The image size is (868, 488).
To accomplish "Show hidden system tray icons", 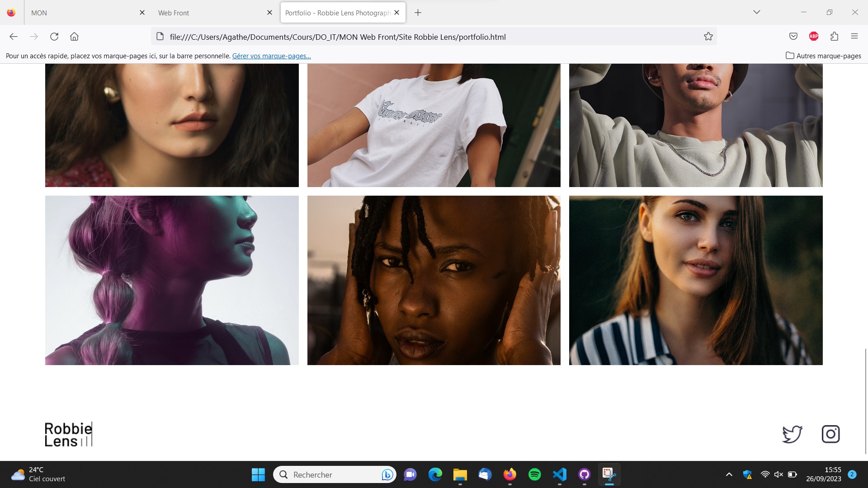I will pos(729,474).
